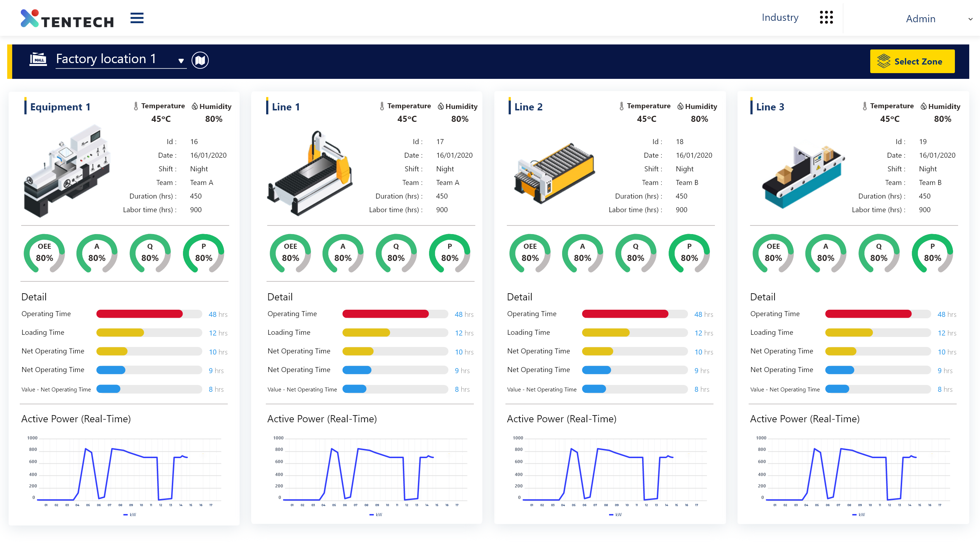Click the TENTECH logo
The height and width of the screenshot is (547, 980).
(x=67, y=19)
